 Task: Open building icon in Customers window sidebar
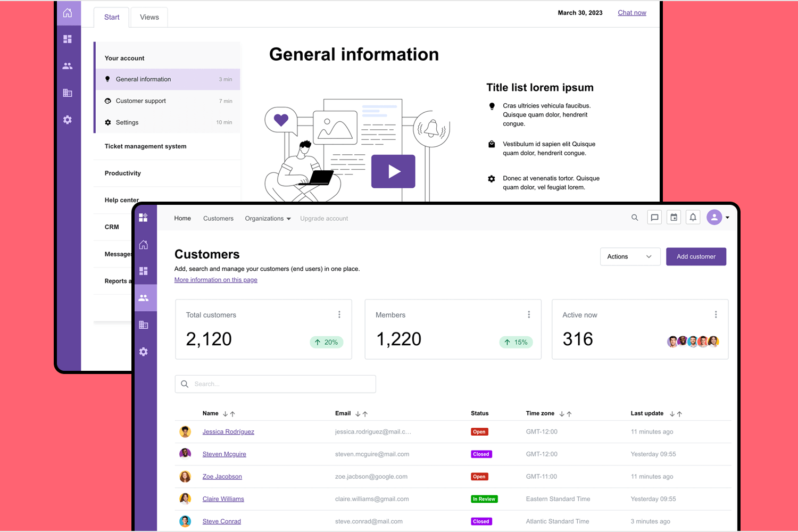click(x=144, y=325)
